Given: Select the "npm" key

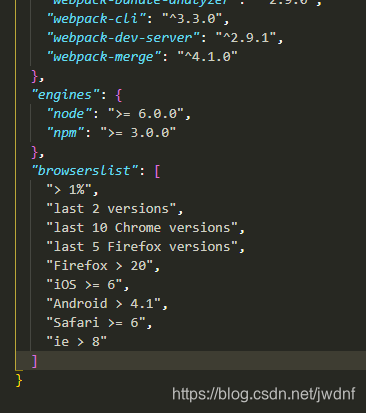Looking at the screenshot, I should pyautogui.click(x=66, y=133).
